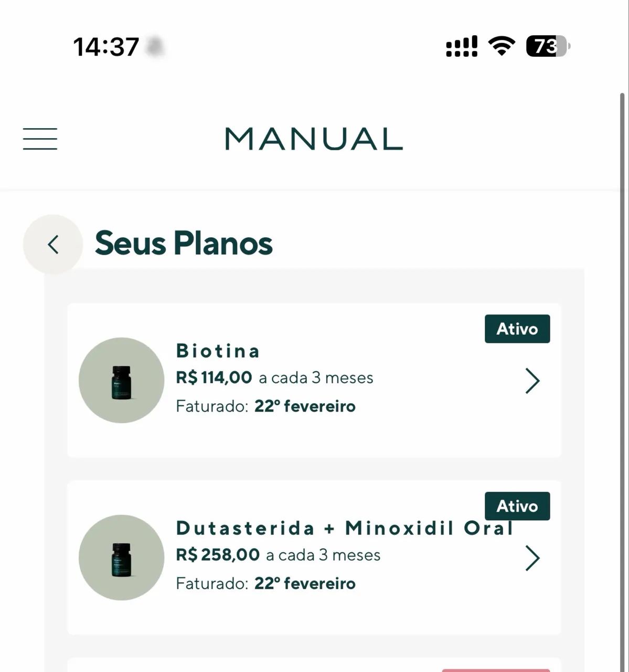This screenshot has width=629, height=672.
Task: Tap the MANUAL logo
Action: point(314,139)
